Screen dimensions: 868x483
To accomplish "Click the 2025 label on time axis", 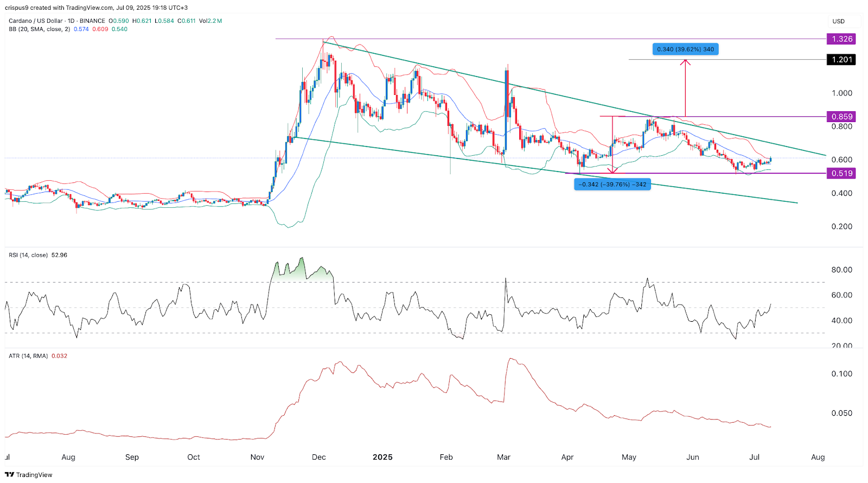I will 382,457.
